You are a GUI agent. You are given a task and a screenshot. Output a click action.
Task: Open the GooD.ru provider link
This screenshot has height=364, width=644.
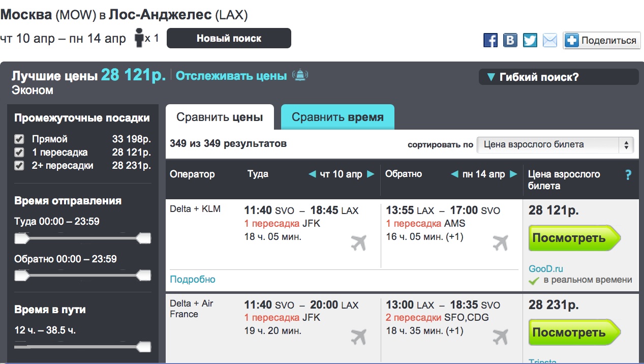coord(546,269)
